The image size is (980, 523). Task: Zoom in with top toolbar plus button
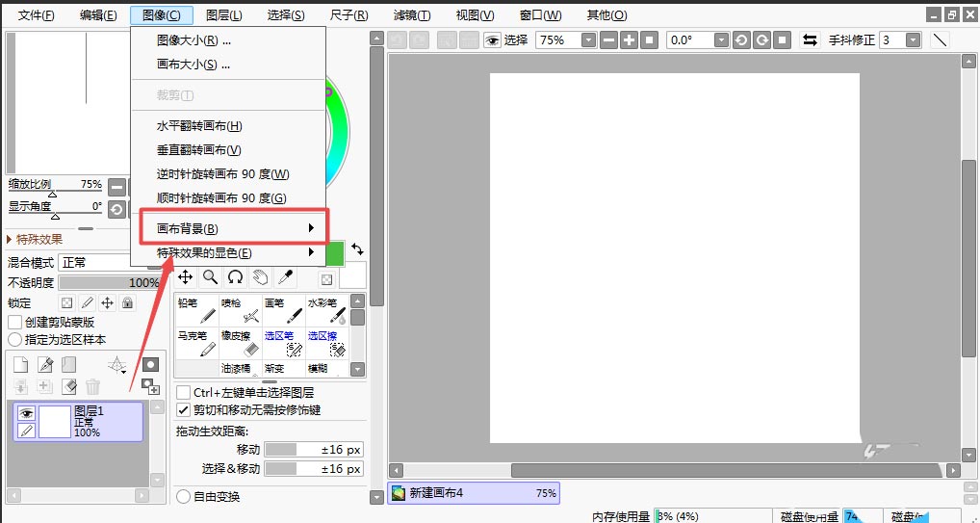click(630, 40)
